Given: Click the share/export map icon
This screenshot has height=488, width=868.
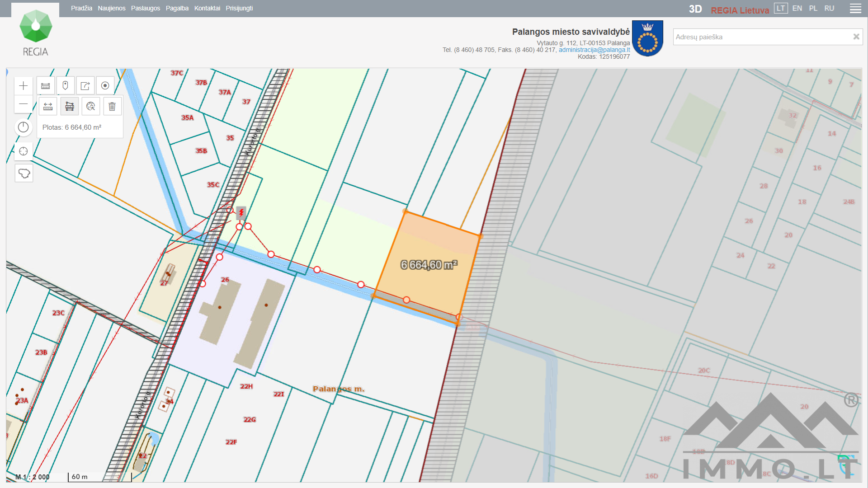Looking at the screenshot, I should click(x=85, y=86).
